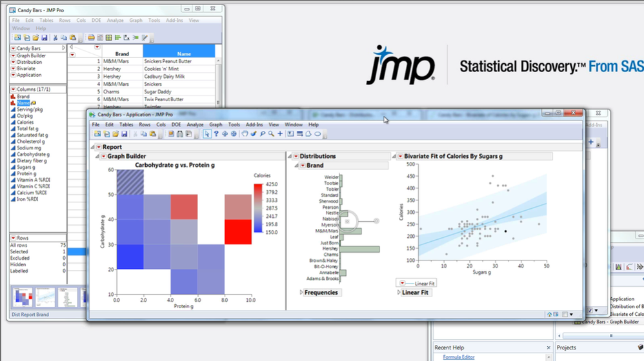This screenshot has height=361, width=644.
Task: Click the first report thumbnail in Candy Bars window
Action: 23,297
